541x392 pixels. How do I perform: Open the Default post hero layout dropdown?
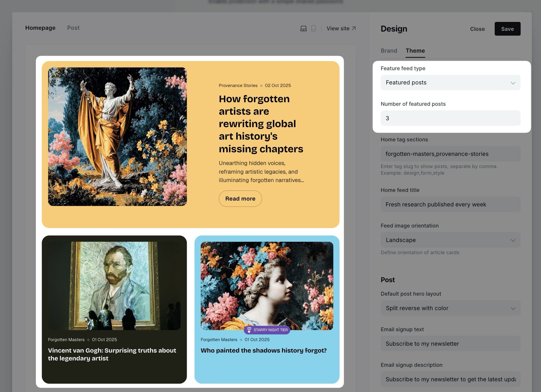click(450, 308)
